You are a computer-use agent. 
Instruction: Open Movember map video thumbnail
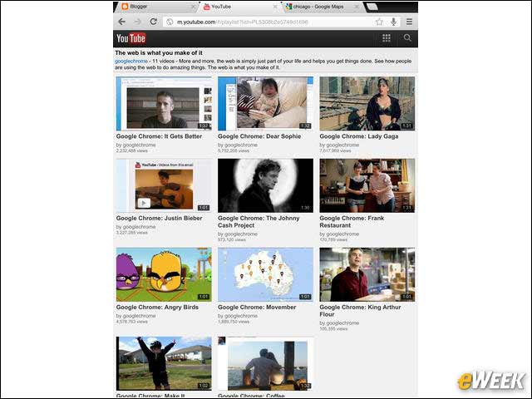[x=266, y=274]
